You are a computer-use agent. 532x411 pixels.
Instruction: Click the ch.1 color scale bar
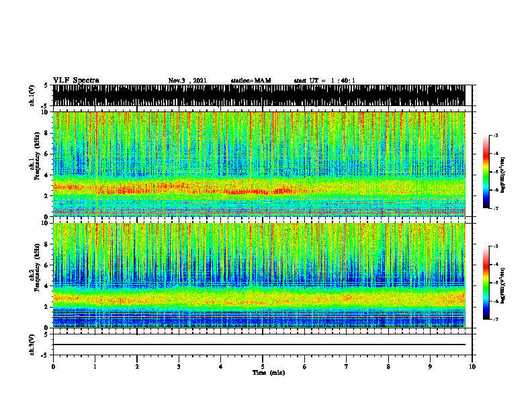tap(486, 172)
